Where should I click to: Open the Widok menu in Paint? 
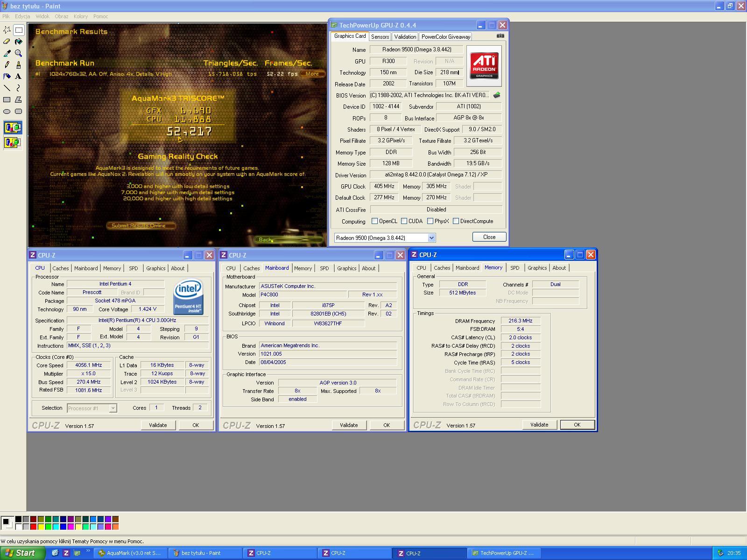pyautogui.click(x=42, y=16)
